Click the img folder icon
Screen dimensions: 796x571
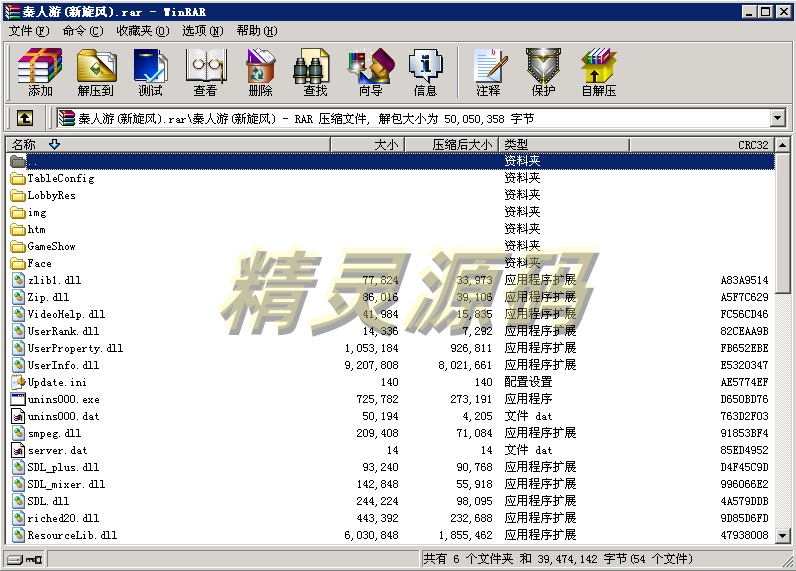(x=18, y=213)
